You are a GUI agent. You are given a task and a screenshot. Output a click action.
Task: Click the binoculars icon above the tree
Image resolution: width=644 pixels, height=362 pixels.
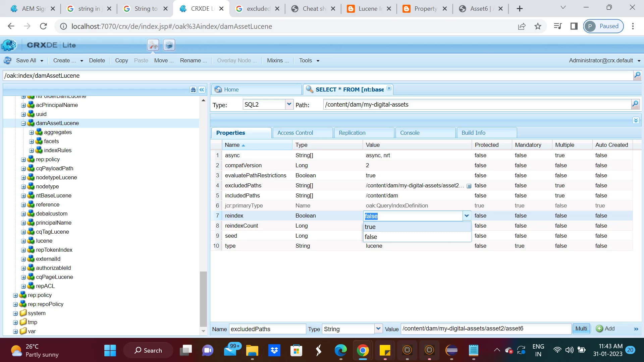point(193,89)
